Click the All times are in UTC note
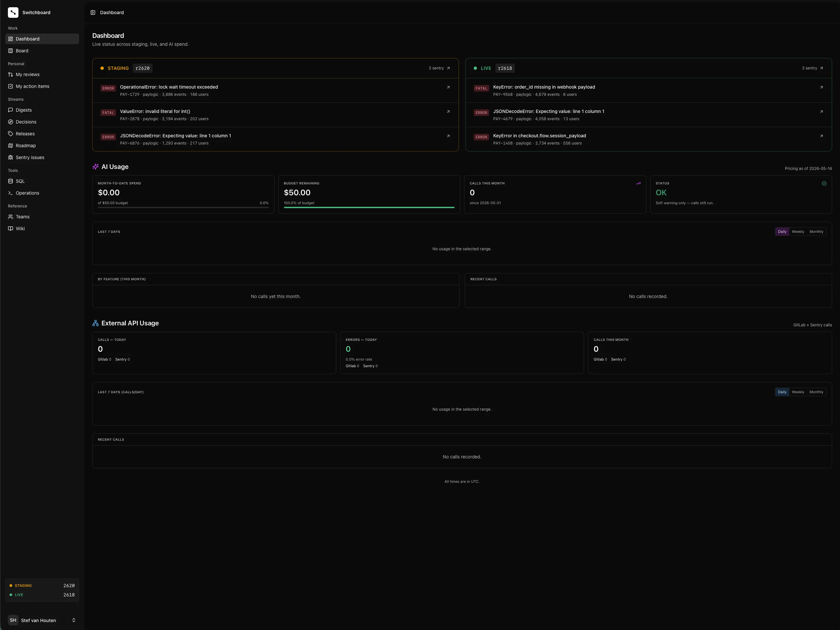Viewport: 840px width, 630px height. click(x=462, y=481)
